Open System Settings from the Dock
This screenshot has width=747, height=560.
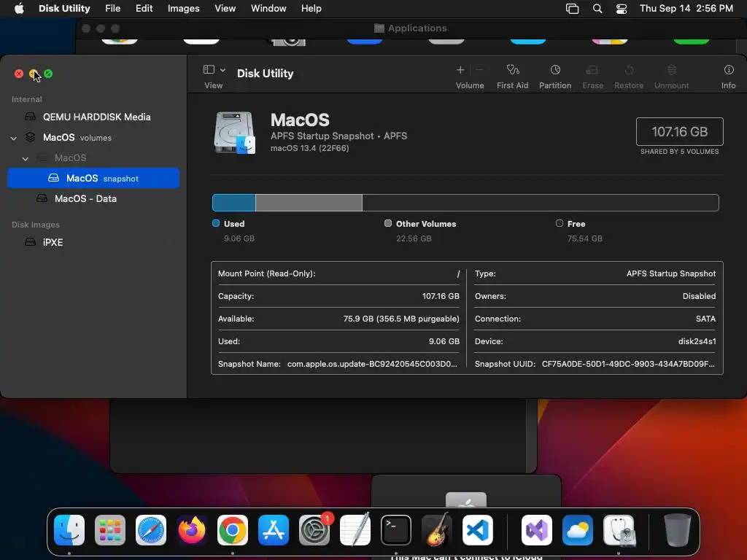point(314,530)
